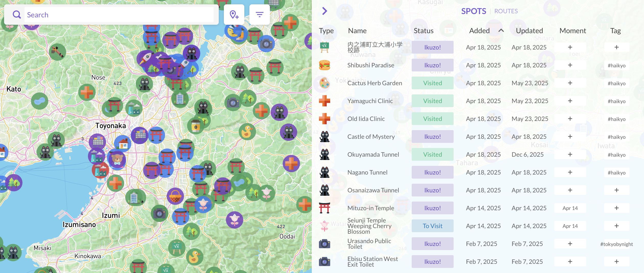
Task: Click the palette icon for Cactus Herb Garden
Action: [325, 83]
